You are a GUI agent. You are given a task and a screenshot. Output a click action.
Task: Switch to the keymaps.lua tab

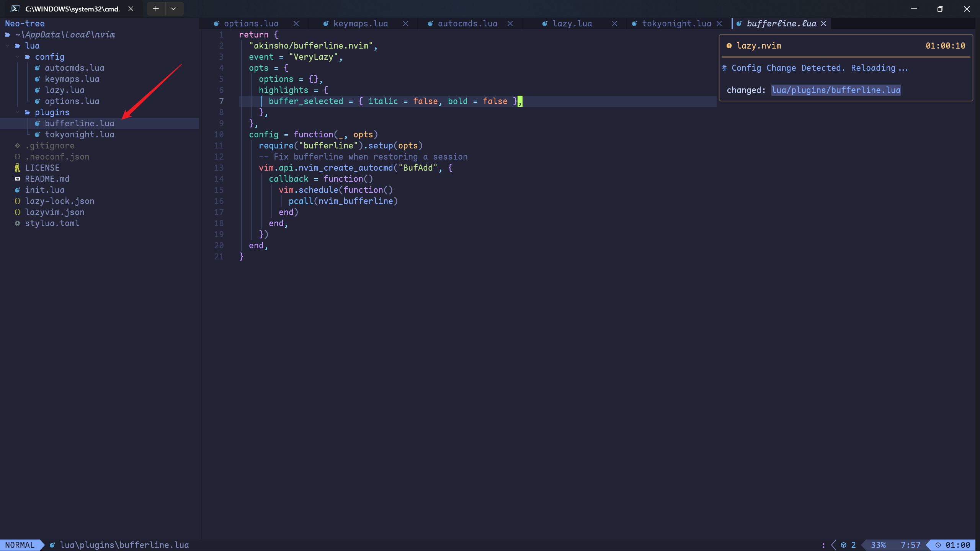[361, 24]
